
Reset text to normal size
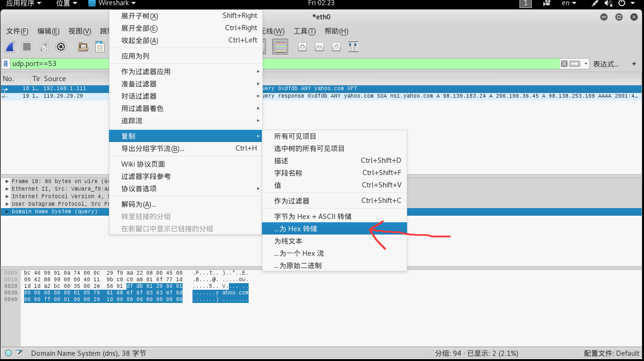point(336,47)
